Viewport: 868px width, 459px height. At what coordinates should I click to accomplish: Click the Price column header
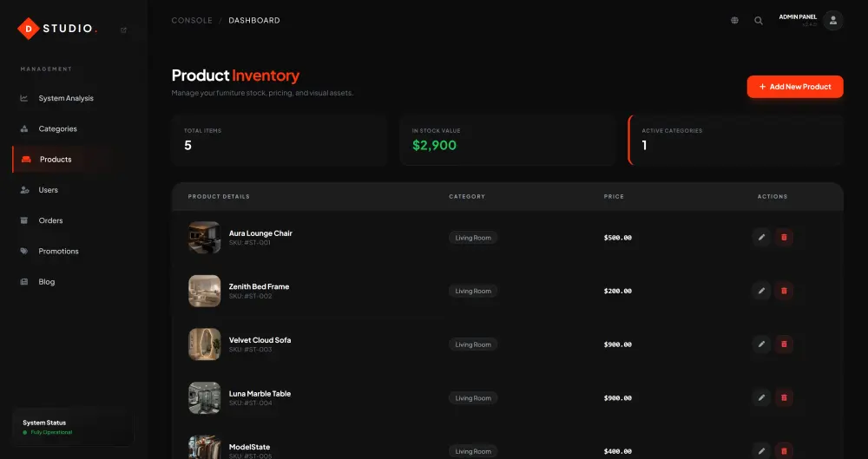click(614, 197)
